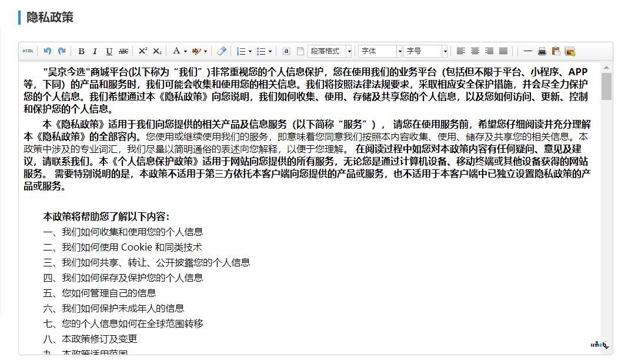The image size is (618, 364).
Task: Toggle strikethrough ABC formatting
Action: [x=123, y=51]
